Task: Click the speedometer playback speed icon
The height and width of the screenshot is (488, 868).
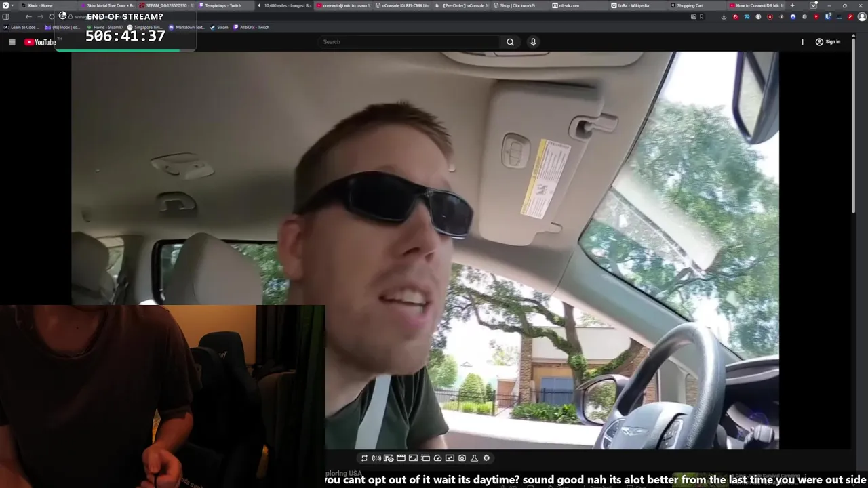Action: [x=437, y=458]
